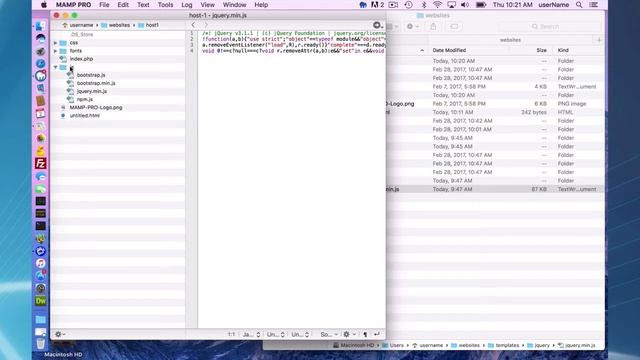Open Spotlight search magnifier
Viewport: 640px width, 360px height.
pyautogui.click(x=579, y=5)
